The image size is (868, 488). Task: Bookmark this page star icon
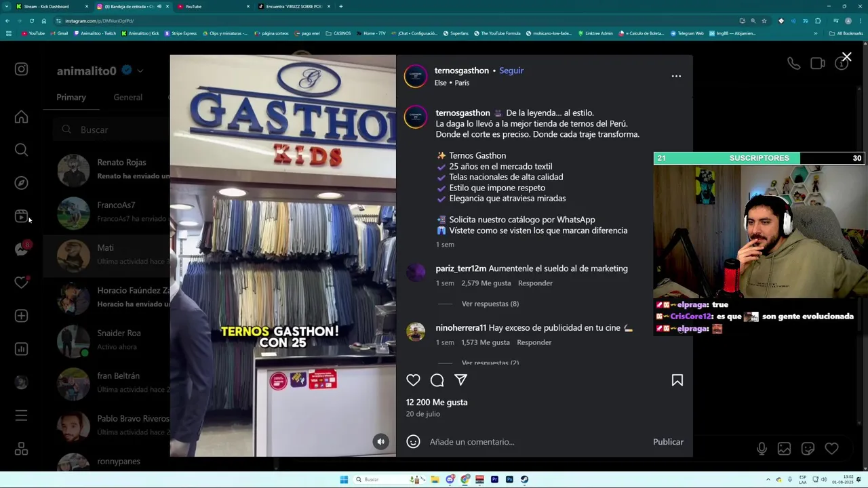coord(764,21)
